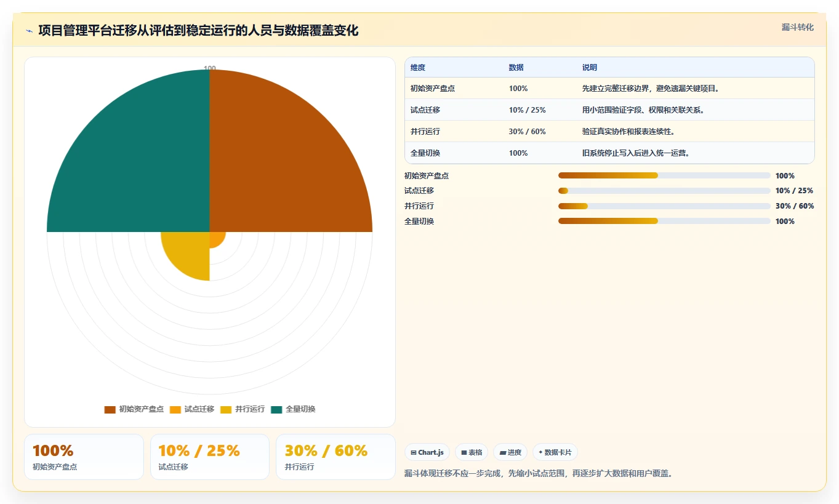Click 并行运行 cell in the table

(x=425, y=132)
